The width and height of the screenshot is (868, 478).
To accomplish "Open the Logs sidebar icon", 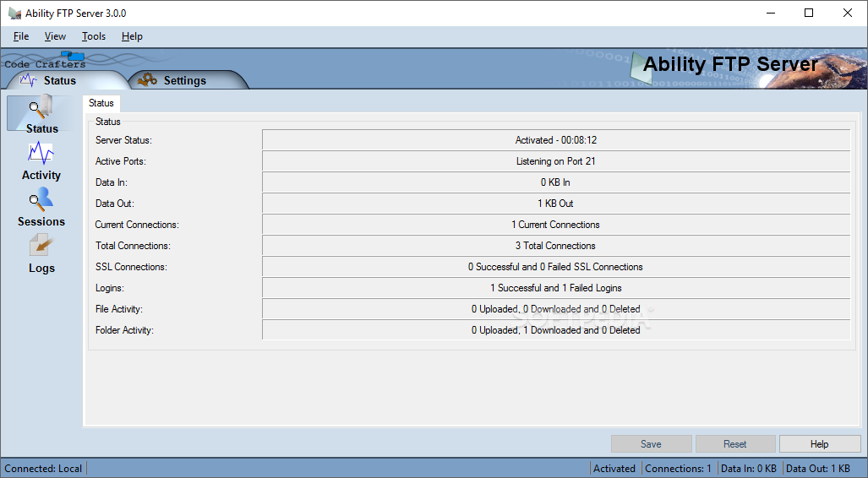I will (x=41, y=246).
